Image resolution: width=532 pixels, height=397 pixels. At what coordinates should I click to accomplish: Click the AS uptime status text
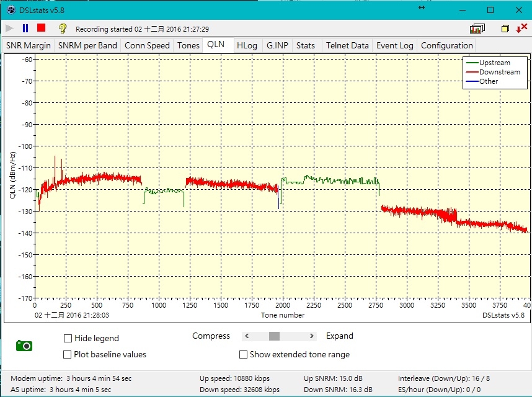coord(61,390)
